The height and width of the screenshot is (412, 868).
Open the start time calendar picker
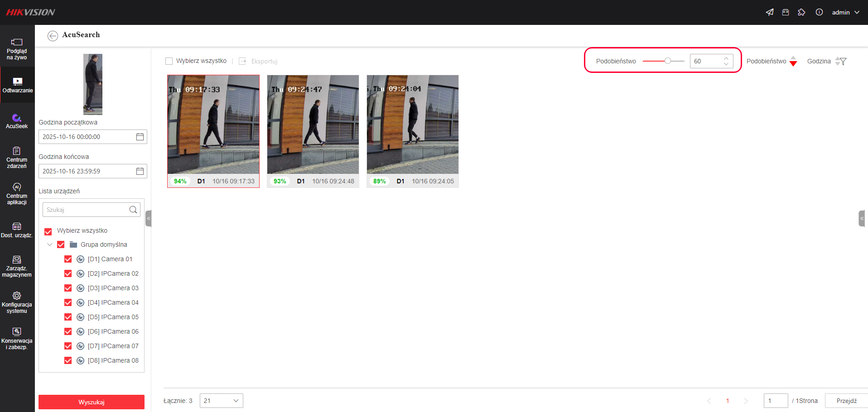pyautogui.click(x=140, y=137)
